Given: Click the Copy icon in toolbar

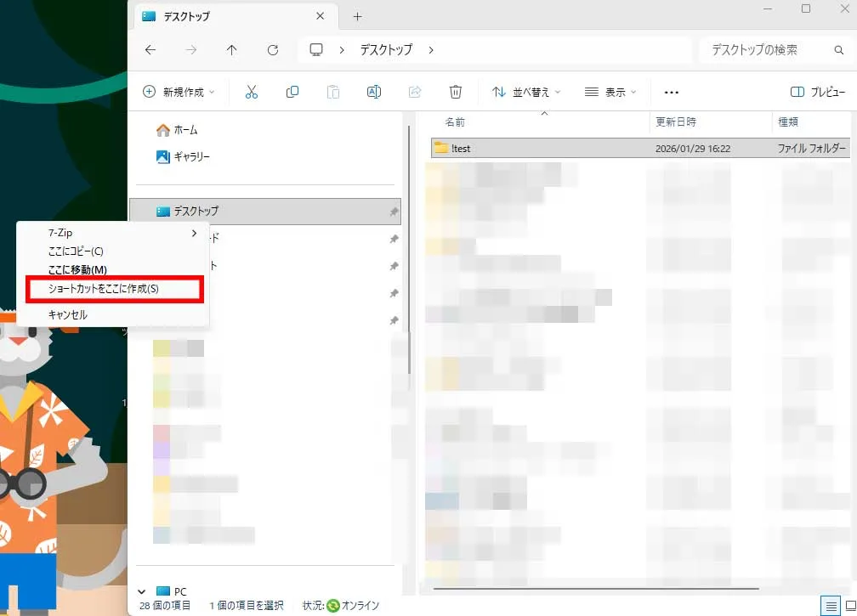Looking at the screenshot, I should click(x=292, y=92).
